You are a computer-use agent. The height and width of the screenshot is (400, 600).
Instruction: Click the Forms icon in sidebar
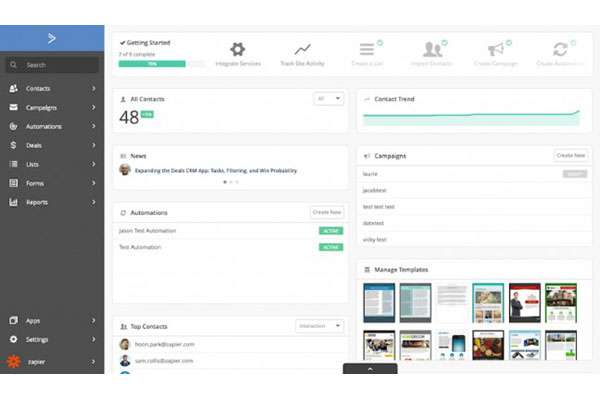click(13, 183)
